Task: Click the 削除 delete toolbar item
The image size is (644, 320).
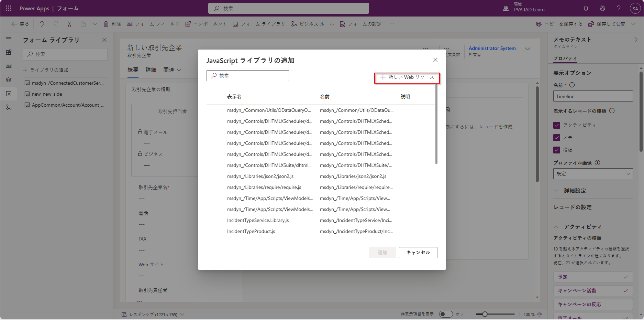Action: [112, 24]
